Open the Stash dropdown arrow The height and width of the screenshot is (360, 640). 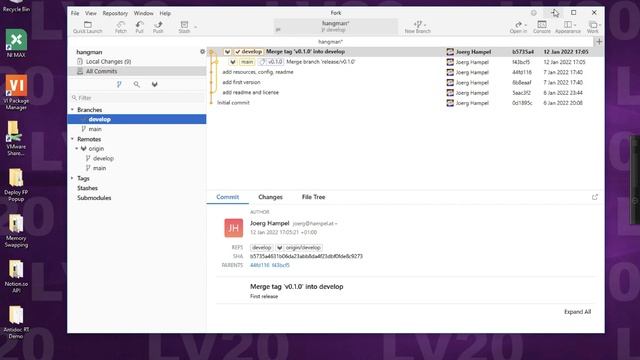coord(196,27)
